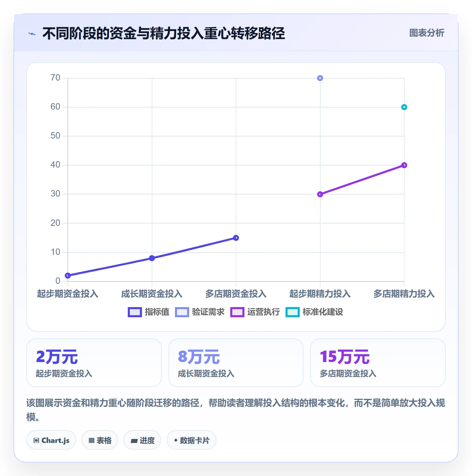Click the 运营执行 point at value 30
This screenshot has width=472, height=476.
(320, 194)
